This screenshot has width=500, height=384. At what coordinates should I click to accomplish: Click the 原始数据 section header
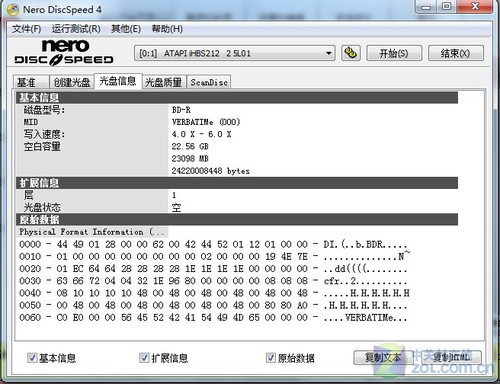pyautogui.click(x=237, y=220)
